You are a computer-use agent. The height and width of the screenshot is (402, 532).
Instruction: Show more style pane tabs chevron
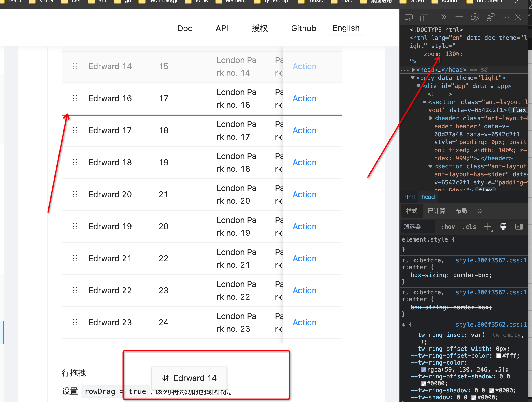[480, 211]
